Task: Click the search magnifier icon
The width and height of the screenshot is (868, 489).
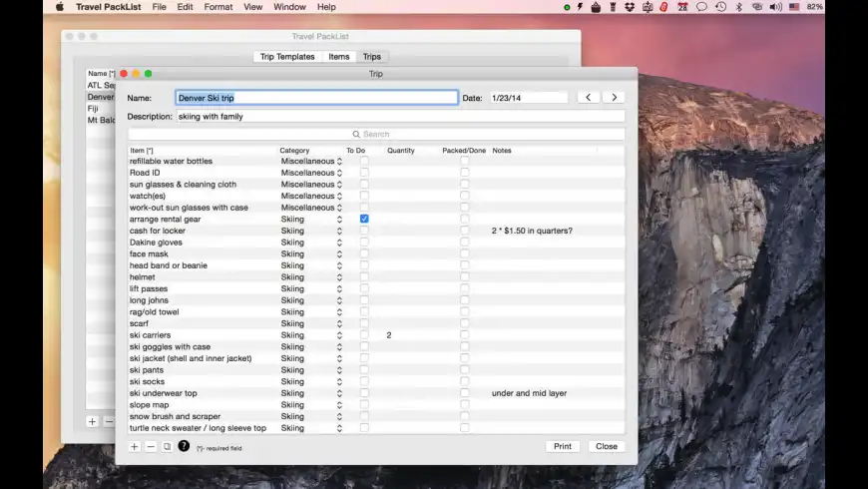Action: tap(356, 134)
